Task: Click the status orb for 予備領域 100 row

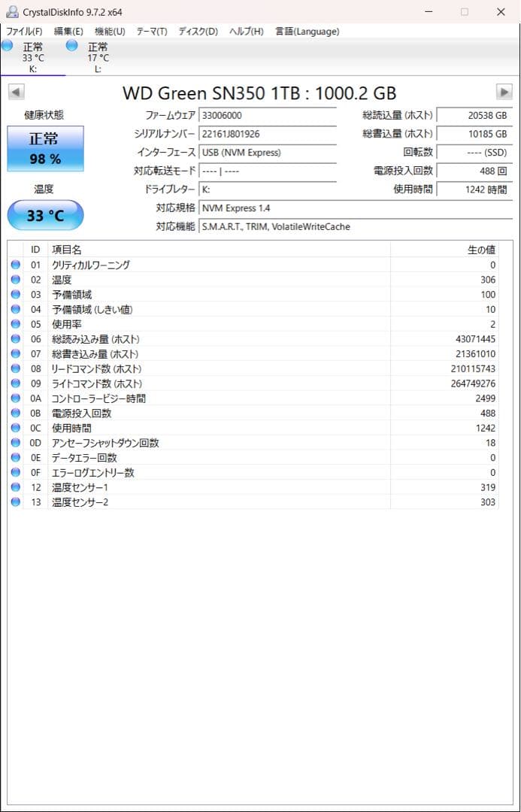Action: pos(16,294)
